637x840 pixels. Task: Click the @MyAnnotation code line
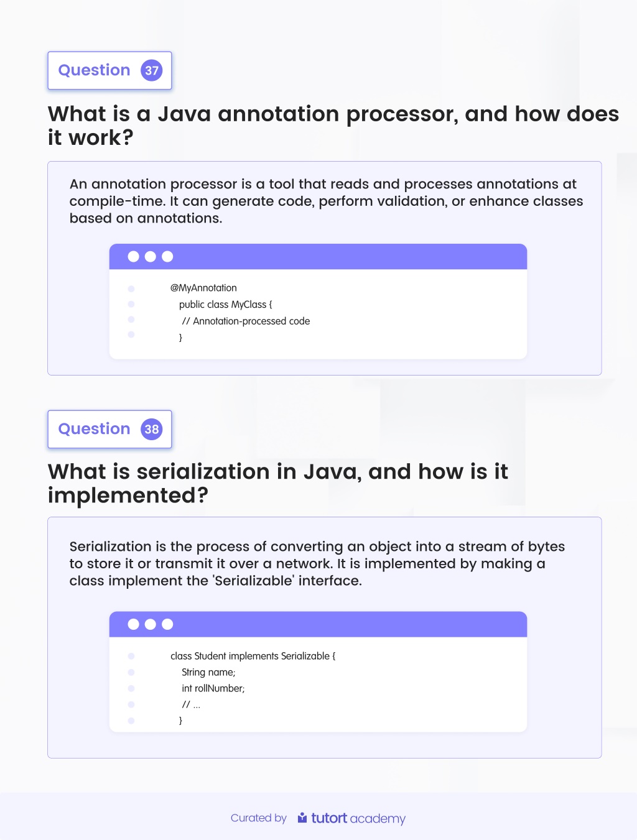pyautogui.click(x=203, y=288)
